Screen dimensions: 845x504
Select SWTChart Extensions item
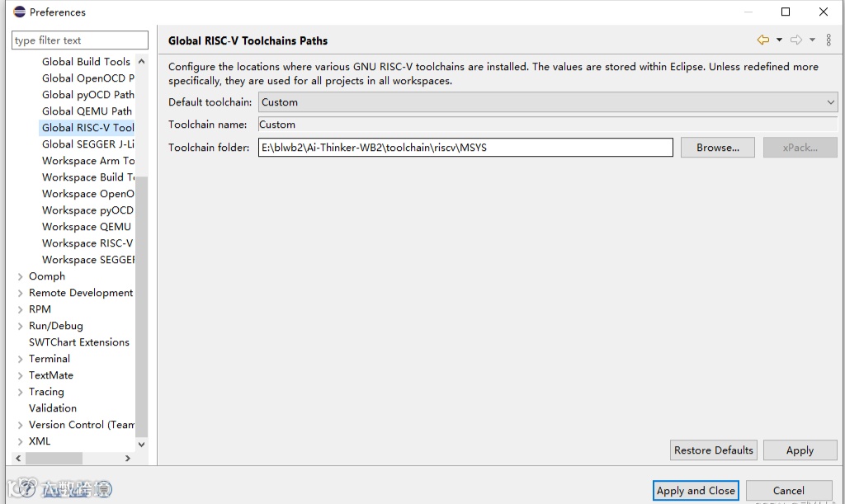pos(79,342)
